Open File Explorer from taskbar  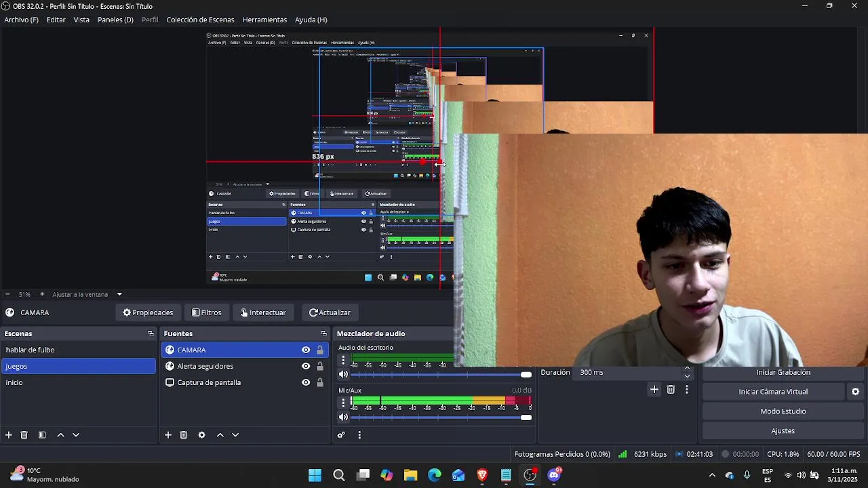[410, 475]
